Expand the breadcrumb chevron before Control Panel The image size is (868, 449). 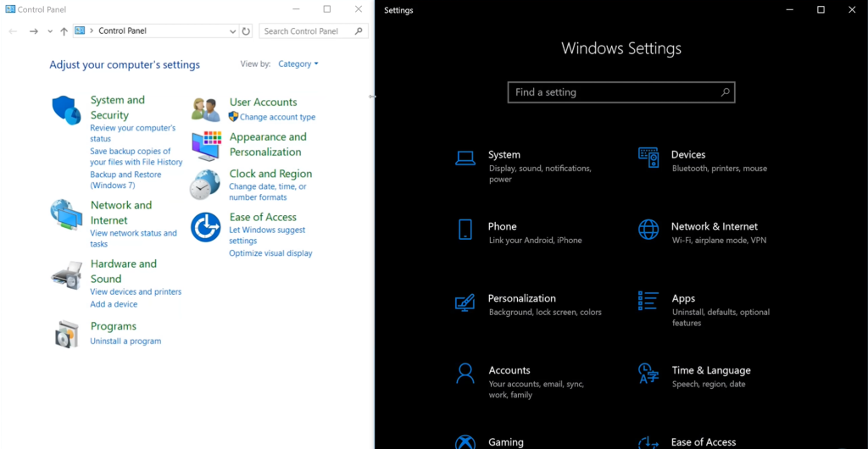(92, 31)
